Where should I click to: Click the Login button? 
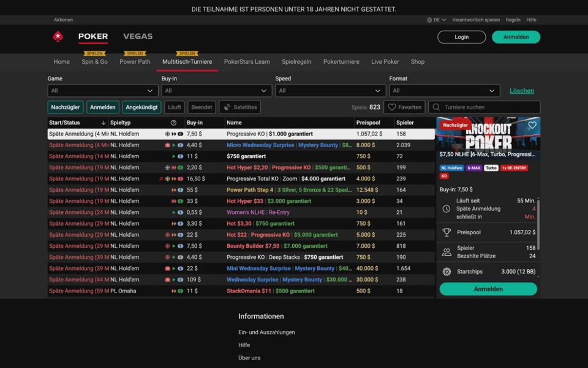462,37
